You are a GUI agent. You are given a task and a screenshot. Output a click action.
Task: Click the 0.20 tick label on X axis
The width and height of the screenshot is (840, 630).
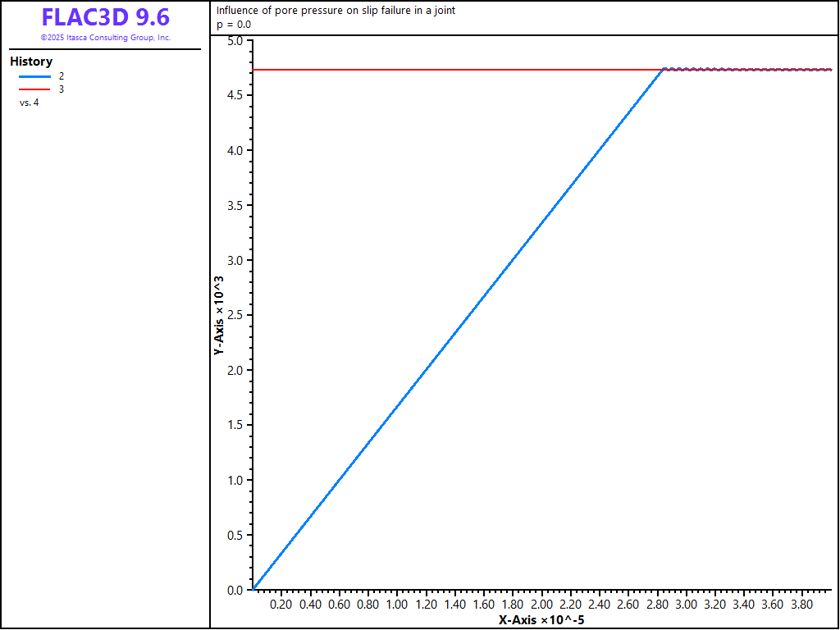[x=281, y=605]
